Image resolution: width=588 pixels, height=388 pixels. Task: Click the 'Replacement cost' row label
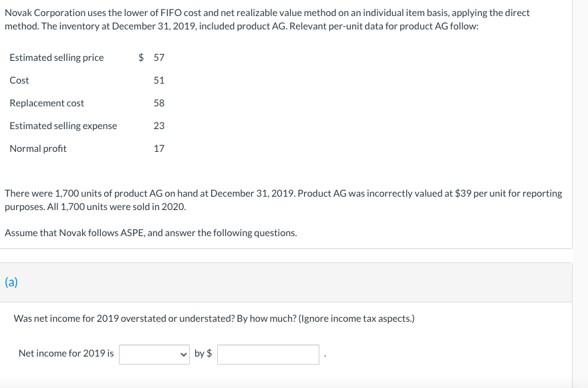pos(47,103)
